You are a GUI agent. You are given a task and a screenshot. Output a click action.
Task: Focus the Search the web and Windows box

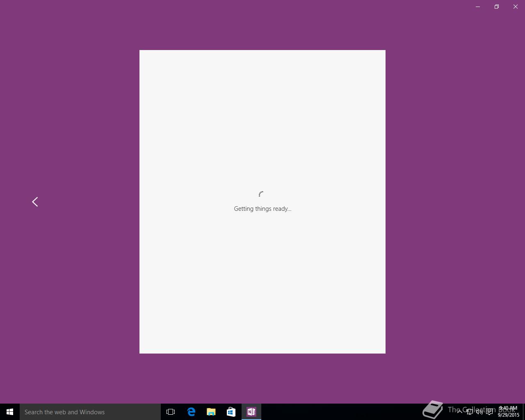click(x=90, y=412)
